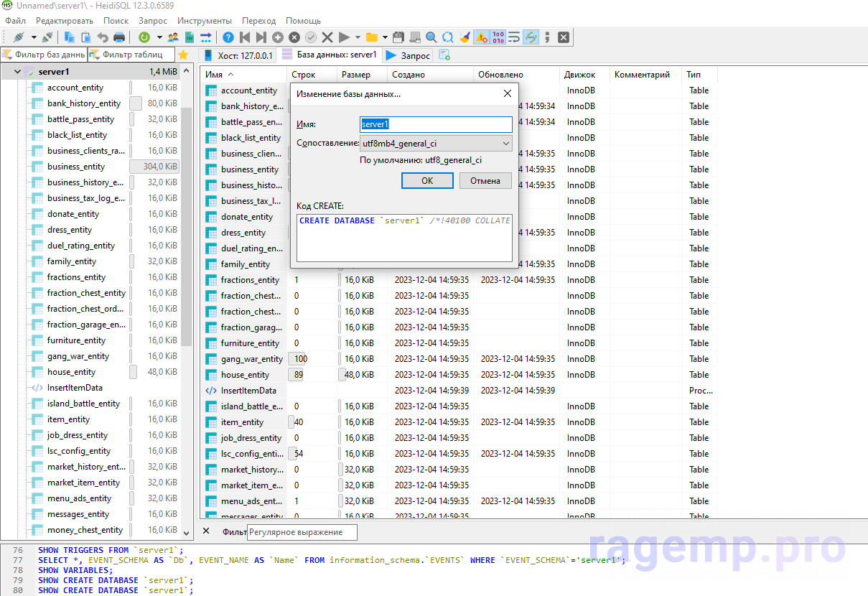Click the CREATE DATABASE code box
The height and width of the screenshot is (596, 868).
click(404, 237)
